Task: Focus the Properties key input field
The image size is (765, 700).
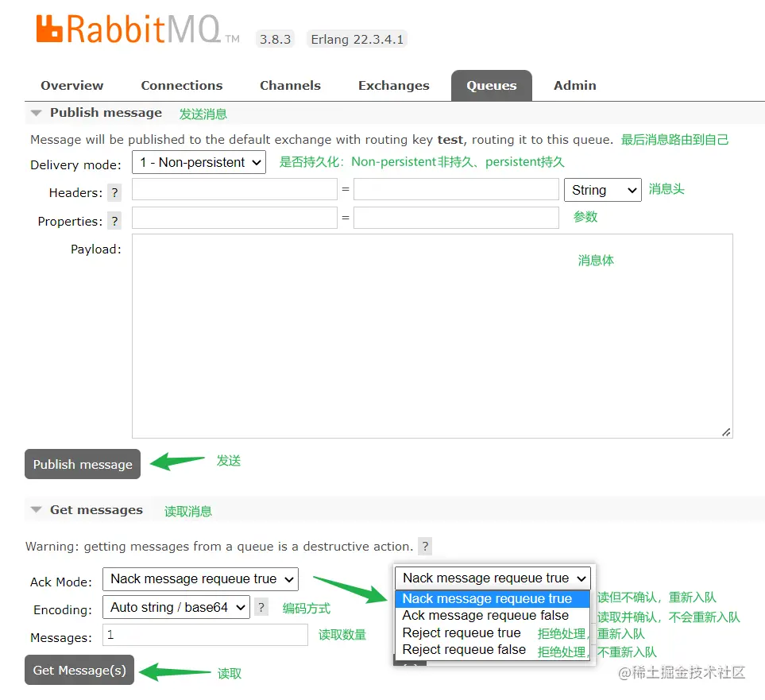Action: pyautogui.click(x=234, y=218)
